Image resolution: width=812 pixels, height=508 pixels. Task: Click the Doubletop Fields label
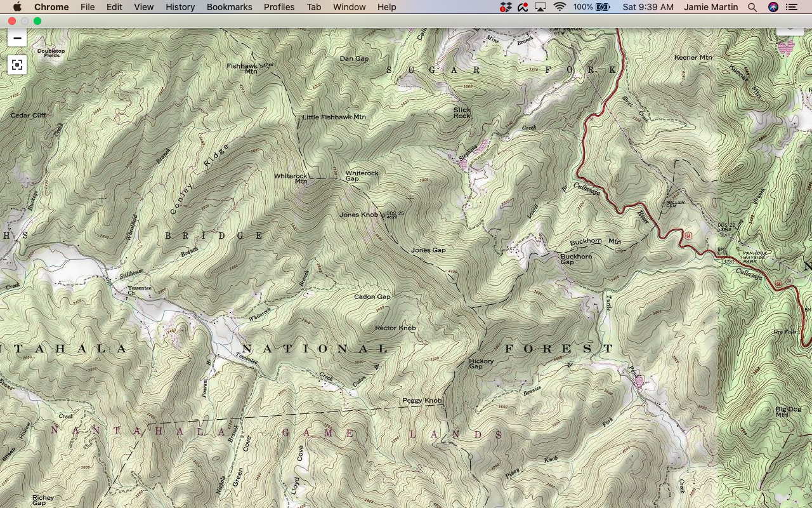tap(51, 53)
